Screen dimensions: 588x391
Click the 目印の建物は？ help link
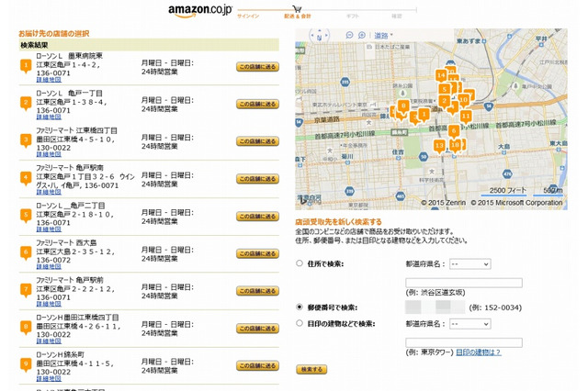[479, 352]
